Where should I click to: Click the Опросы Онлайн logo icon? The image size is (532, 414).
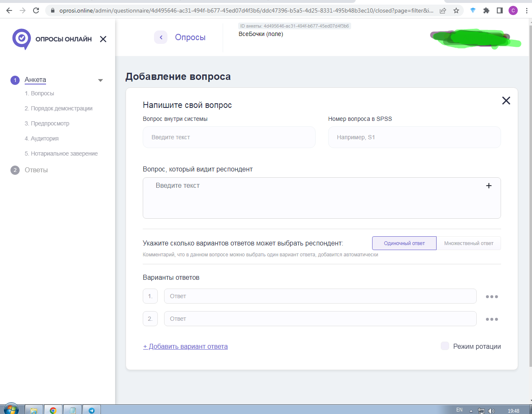21,39
